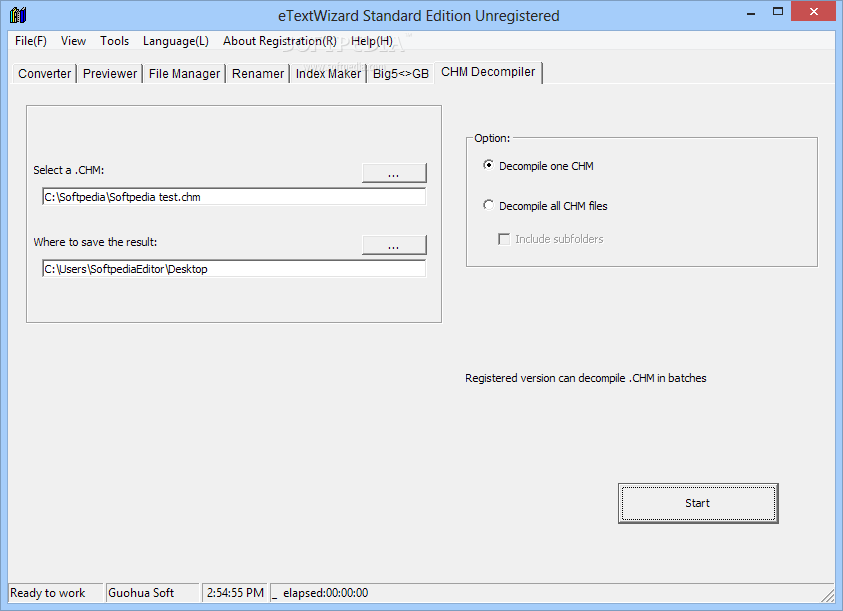Open the Tools menu
The width and height of the screenshot is (843, 611).
tap(115, 41)
